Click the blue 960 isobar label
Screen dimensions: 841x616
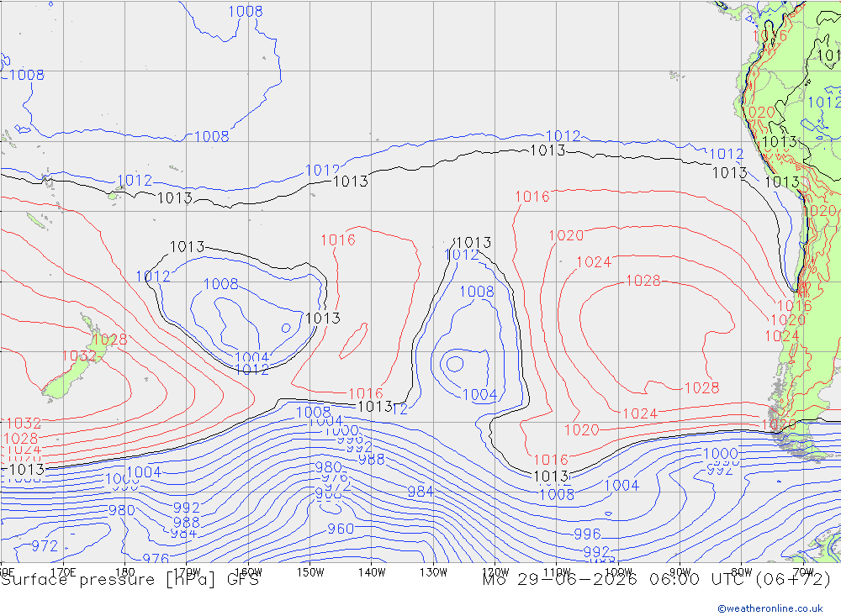(341, 529)
